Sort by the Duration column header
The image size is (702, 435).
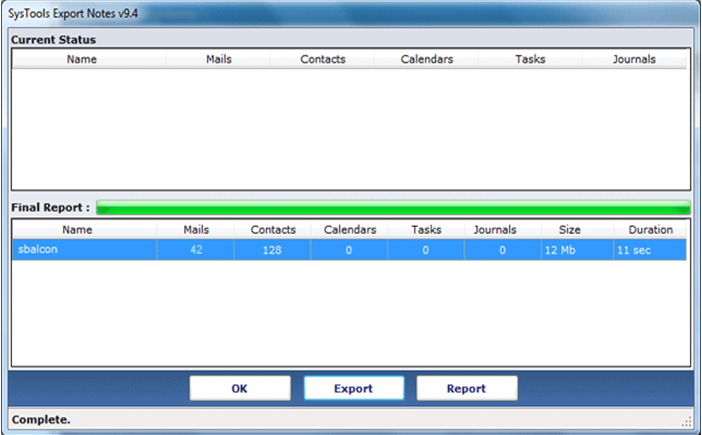point(650,230)
